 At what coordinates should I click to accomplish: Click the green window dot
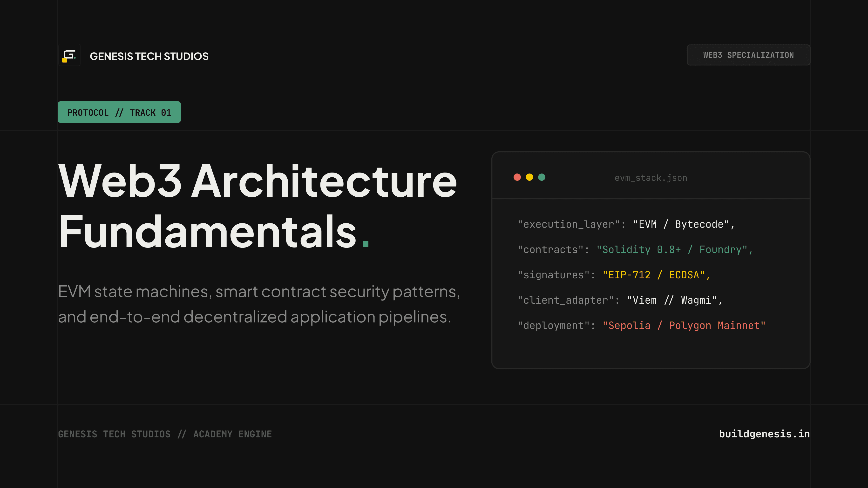click(542, 177)
